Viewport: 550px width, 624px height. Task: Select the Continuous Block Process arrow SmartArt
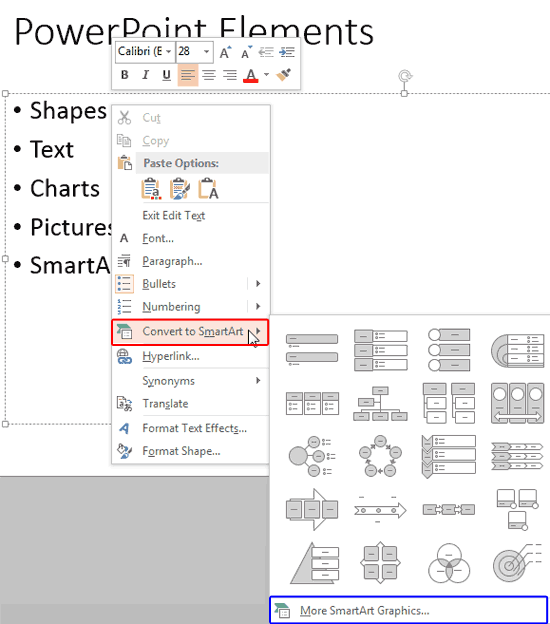[312, 509]
